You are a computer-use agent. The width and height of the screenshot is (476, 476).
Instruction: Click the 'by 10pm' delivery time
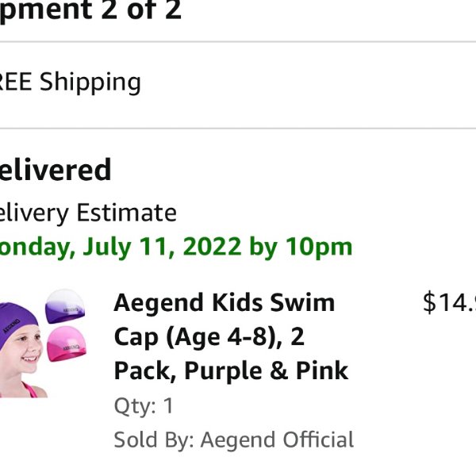point(301,248)
